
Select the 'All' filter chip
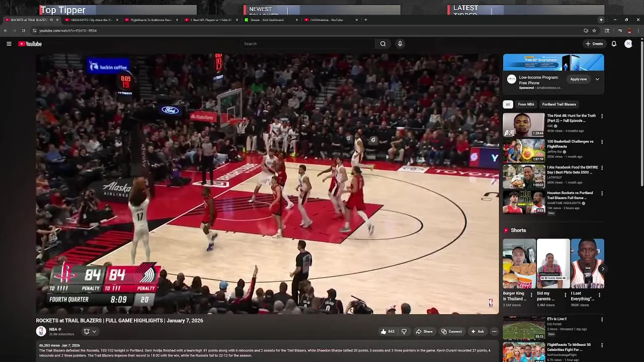(x=508, y=105)
